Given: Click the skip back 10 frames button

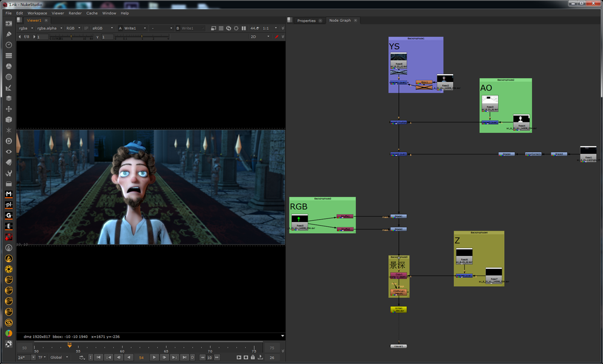Looking at the screenshot, I should coord(203,357).
